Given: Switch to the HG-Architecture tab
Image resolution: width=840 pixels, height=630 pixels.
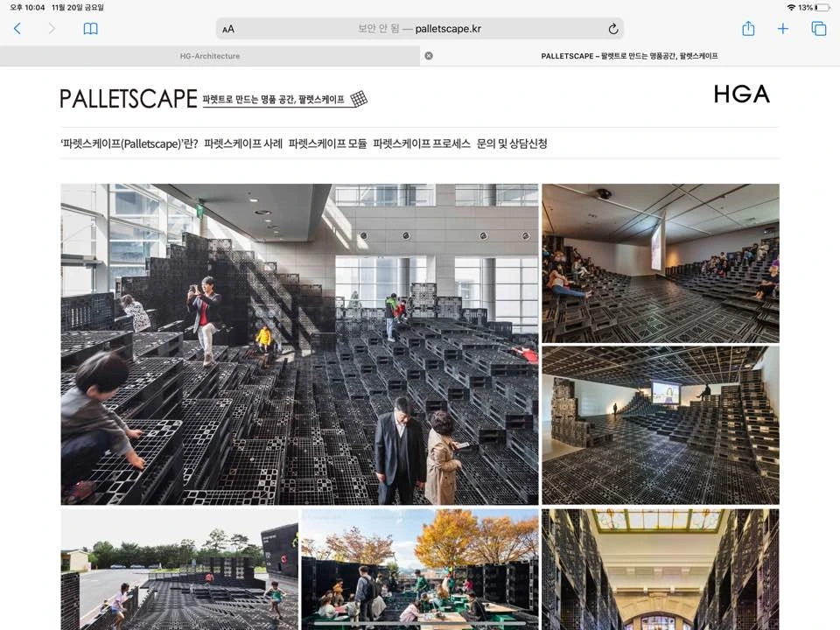Looking at the screenshot, I should pos(210,56).
